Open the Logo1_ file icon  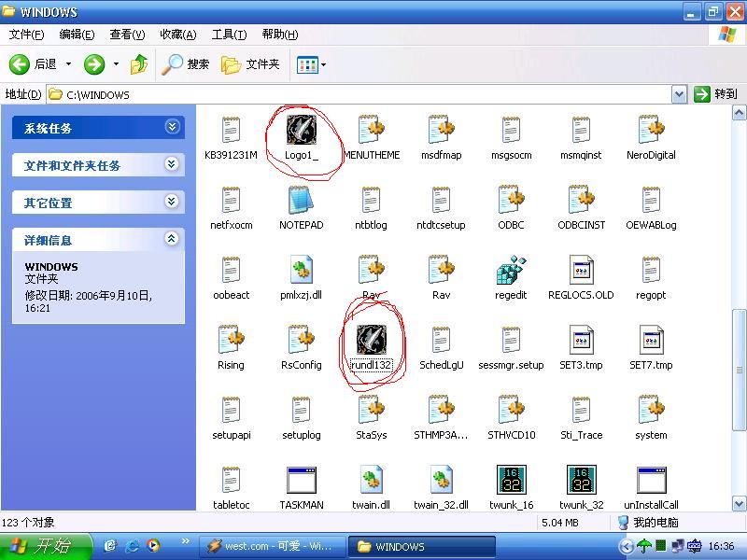[x=301, y=132]
